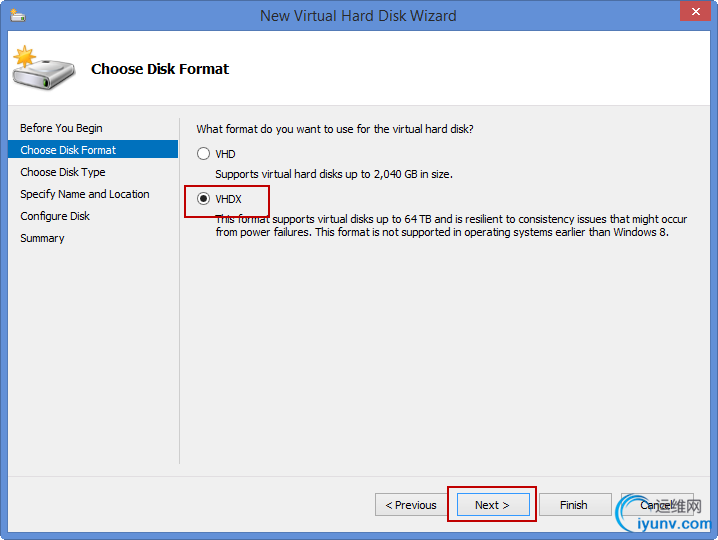Click the Finish button
Viewport: 718px width, 540px height.
573,505
